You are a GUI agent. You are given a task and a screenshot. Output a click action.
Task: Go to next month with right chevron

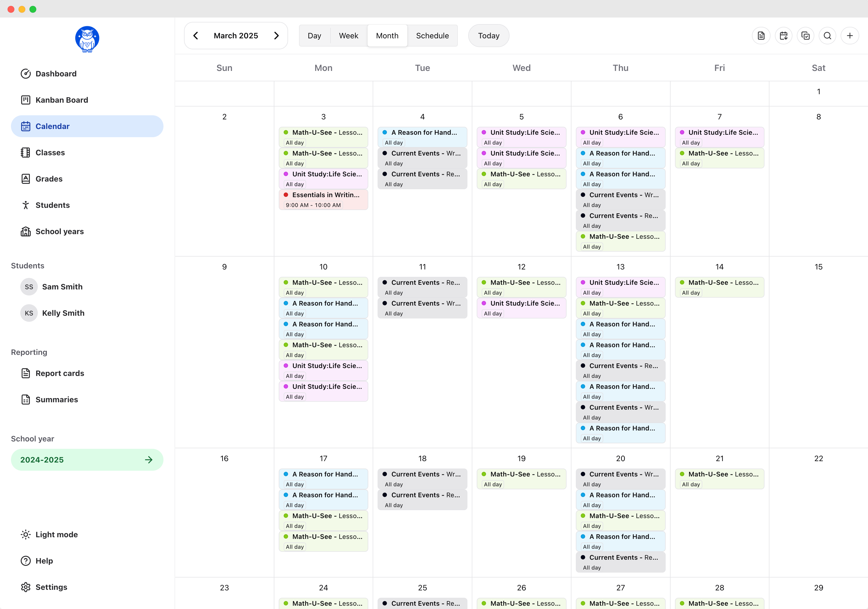tap(276, 35)
